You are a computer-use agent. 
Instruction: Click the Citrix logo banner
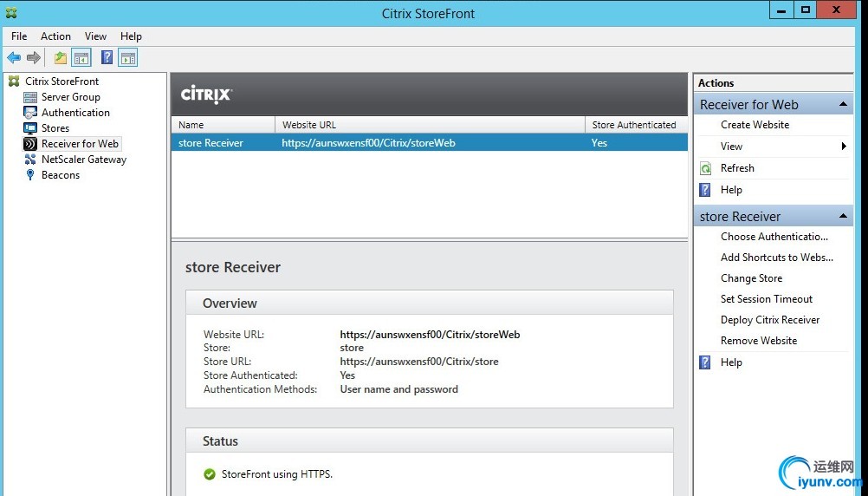pos(206,95)
